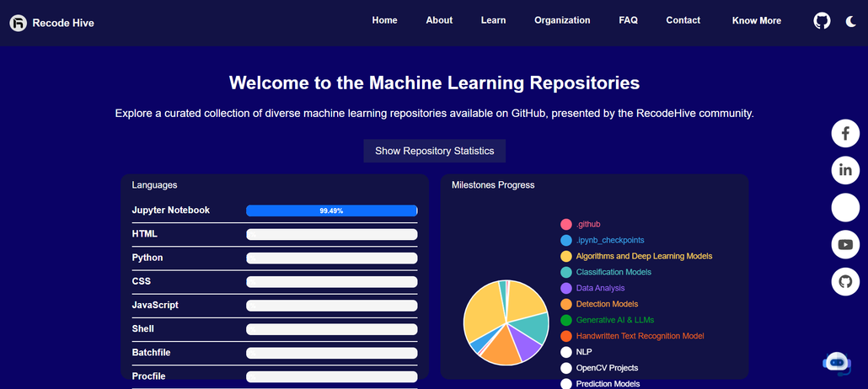Screen dimensions: 868x389
Task: Open the About nav item
Action: 439,20
